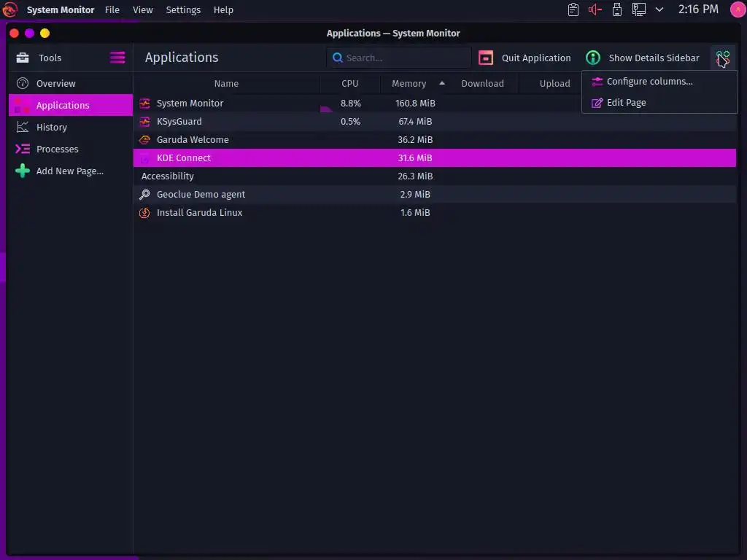Select the KDE Connect row
The height and width of the screenshot is (560, 747).
[x=435, y=157]
